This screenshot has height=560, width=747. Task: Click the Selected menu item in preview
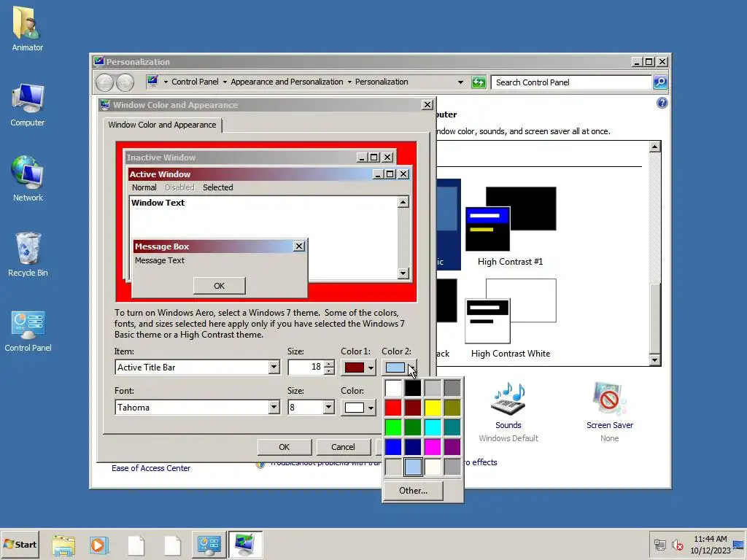(217, 187)
